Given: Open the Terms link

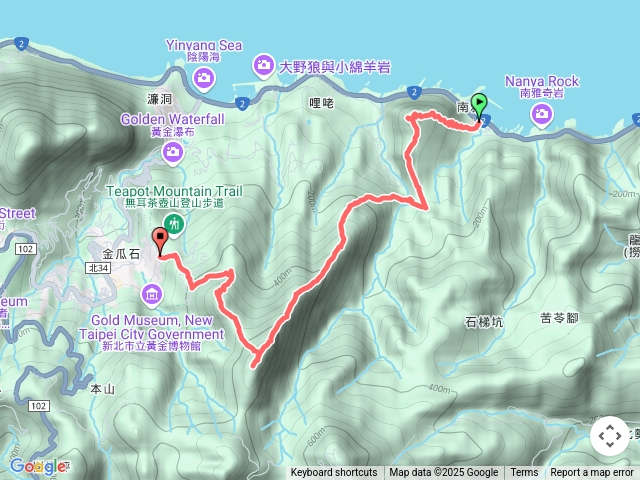Looking at the screenshot, I should point(524,473).
